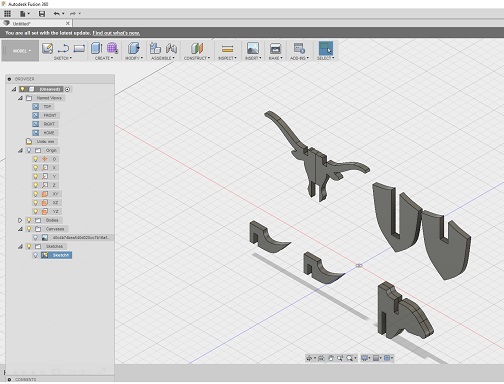Image resolution: width=504 pixels, height=384 pixels.
Task: Click the Create Form purple mesh icon
Action: coord(112,48)
